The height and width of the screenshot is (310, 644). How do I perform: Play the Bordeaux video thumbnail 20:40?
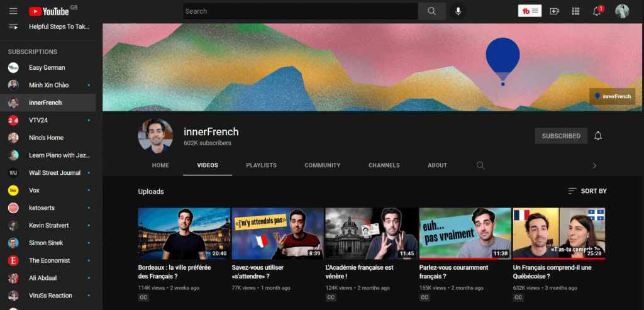pos(184,233)
